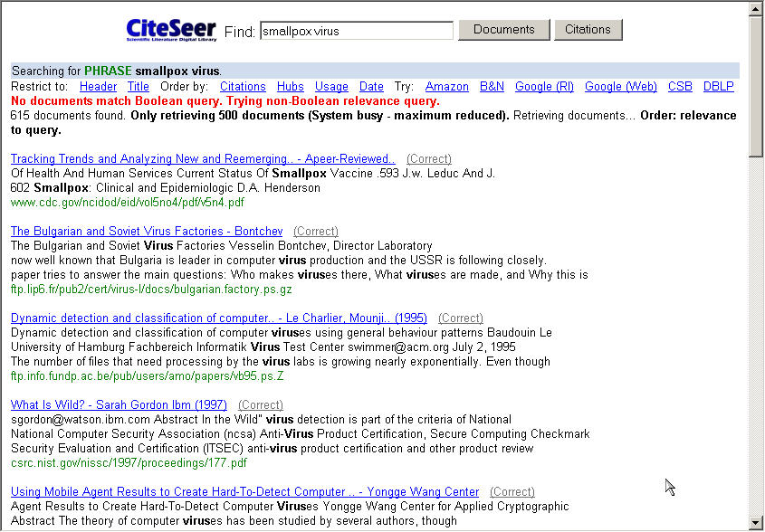
Task: Open the CSB search link
Action: (x=680, y=87)
